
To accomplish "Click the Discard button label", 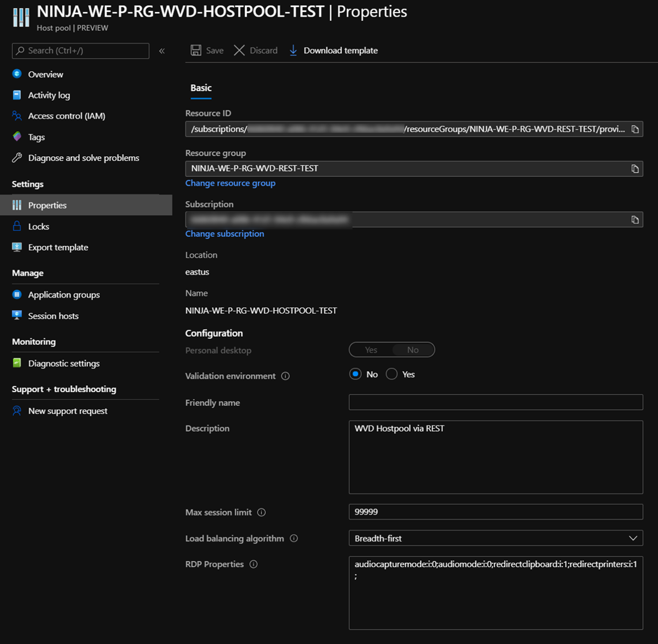I will (x=263, y=50).
